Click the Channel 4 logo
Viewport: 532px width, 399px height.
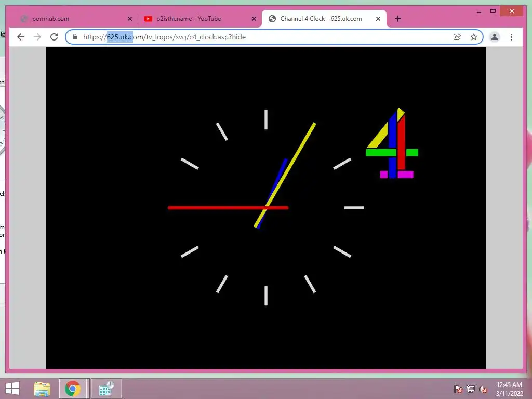pyautogui.click(x=392, y=143)
